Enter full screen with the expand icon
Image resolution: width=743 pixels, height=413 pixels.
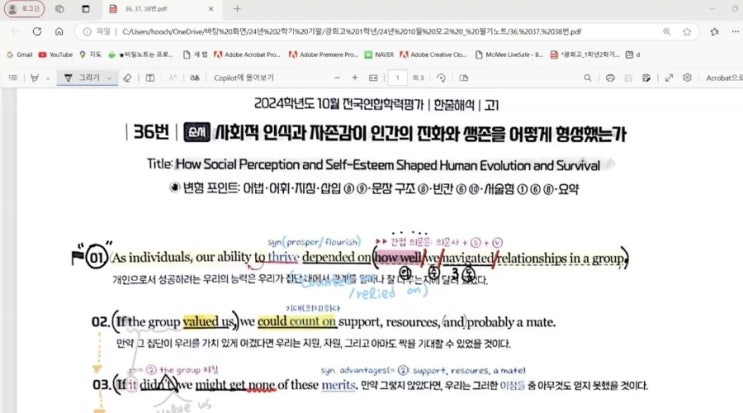tap(669, 78)
